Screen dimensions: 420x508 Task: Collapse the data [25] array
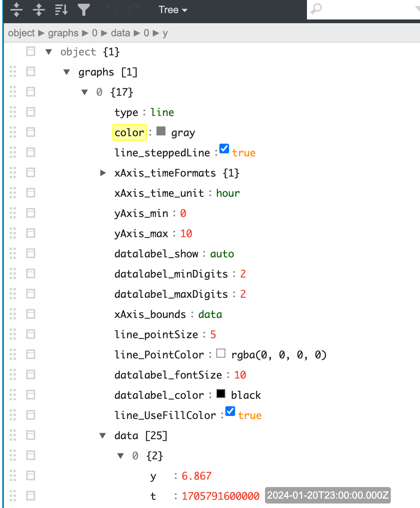pyautogui.click(x=103, y=435)
